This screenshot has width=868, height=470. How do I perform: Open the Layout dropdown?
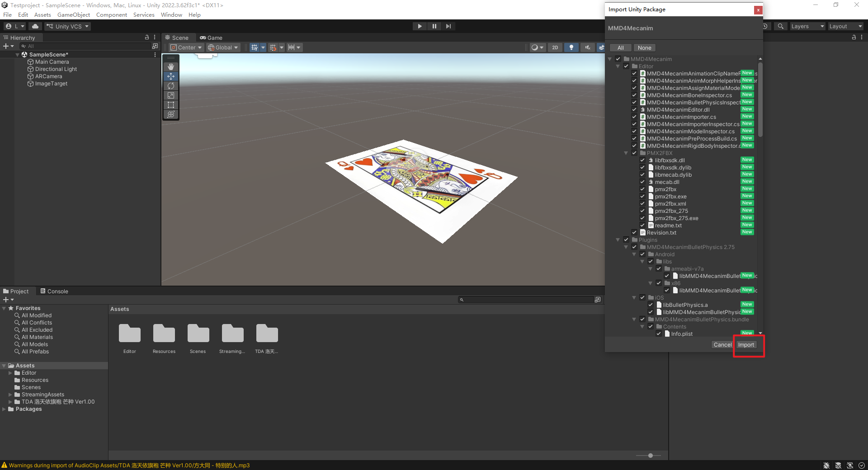845,26
